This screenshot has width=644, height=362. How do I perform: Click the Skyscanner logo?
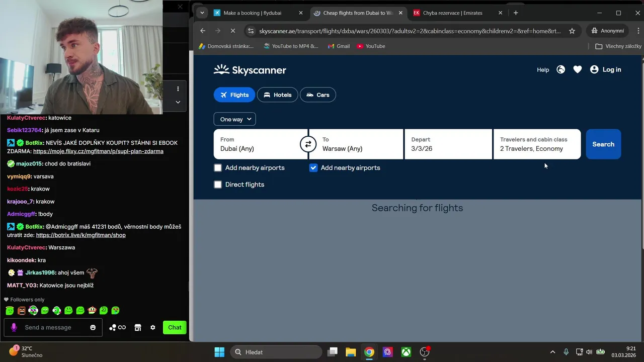pyautogui.click(x=250, y=70)
